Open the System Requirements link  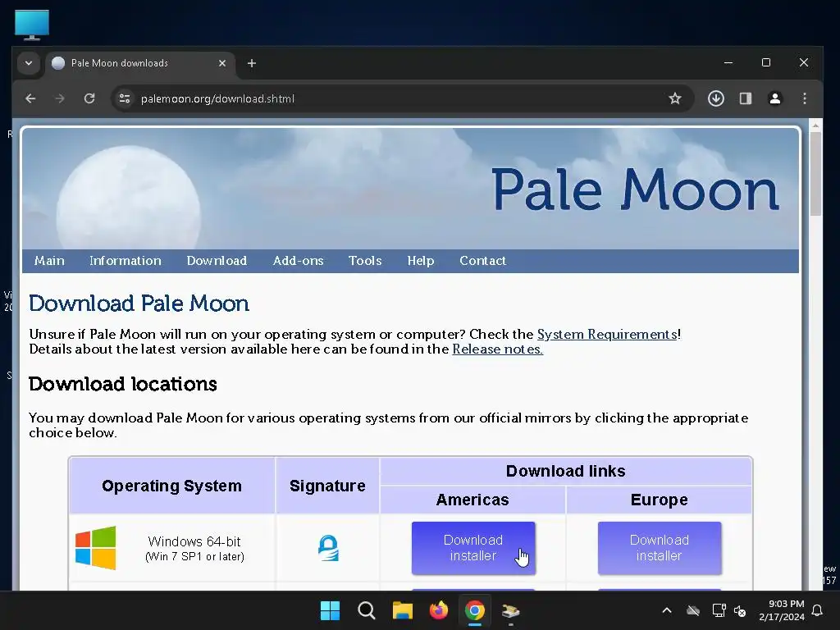click(608, 335)
